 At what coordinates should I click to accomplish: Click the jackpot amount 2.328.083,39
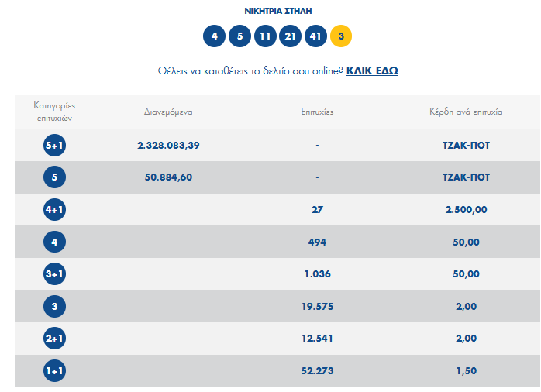pos(169,145)
